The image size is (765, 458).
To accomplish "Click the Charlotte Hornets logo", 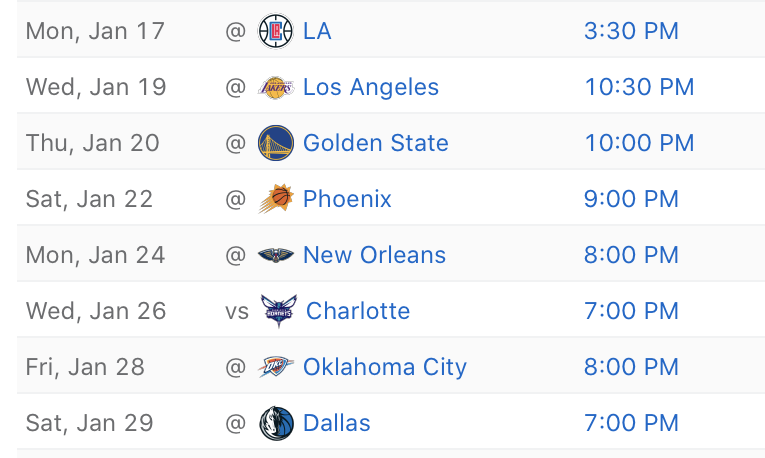I will click(279, 311).
